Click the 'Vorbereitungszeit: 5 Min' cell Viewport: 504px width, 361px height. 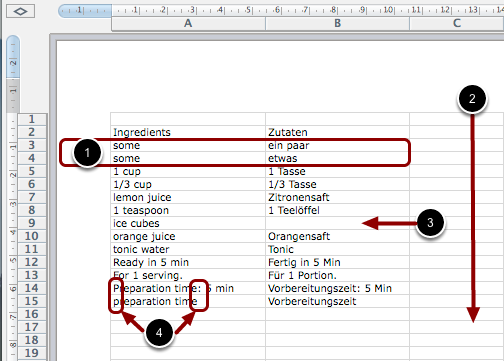pyautogui.click(x=337, y=288)
